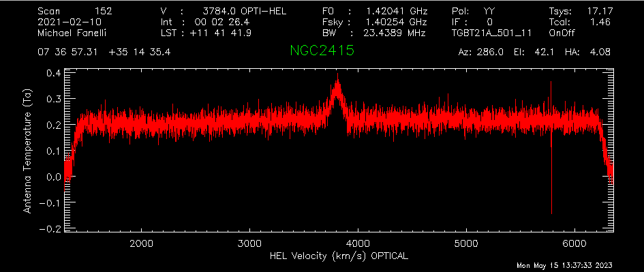The width and height of the screenshot is (644, 272).
Task: Click the Antenna Temperature (Ta) axis label
Action: 27,151
